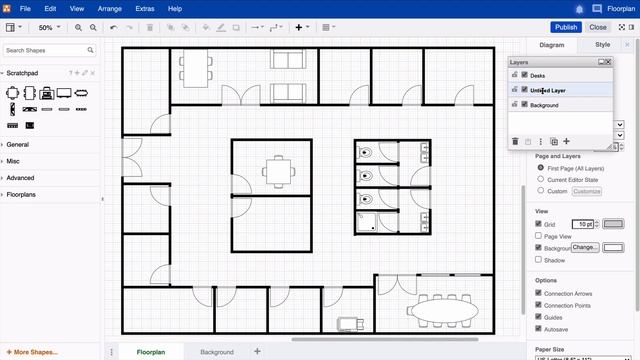Expand the Floorplans shapes section

click(21, 195)
